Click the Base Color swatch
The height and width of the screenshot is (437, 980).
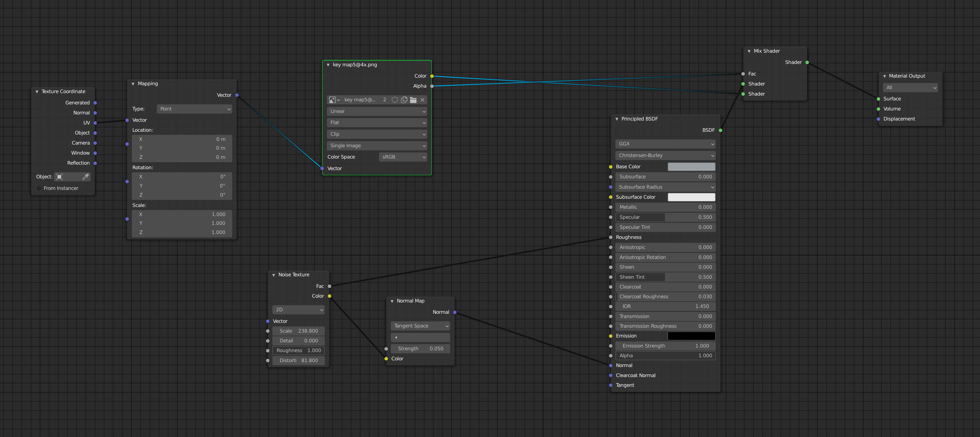pyautogui.click(x=691, y=166)
